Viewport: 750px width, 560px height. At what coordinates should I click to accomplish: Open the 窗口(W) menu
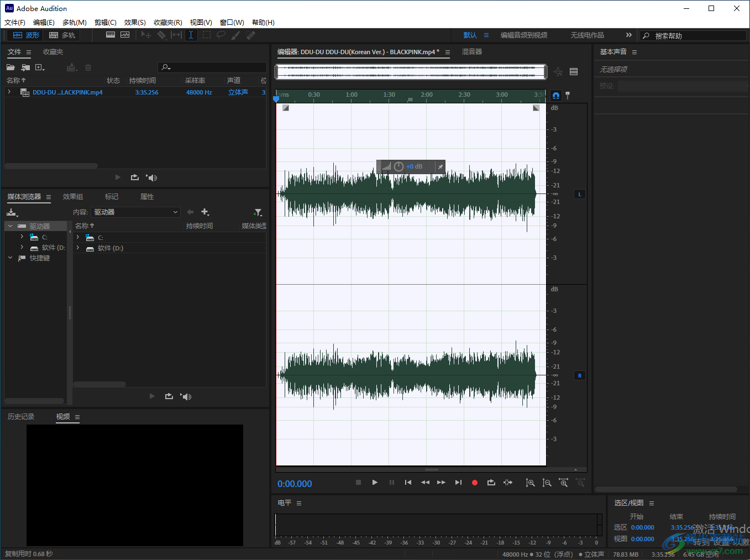(x=232, y=22)
